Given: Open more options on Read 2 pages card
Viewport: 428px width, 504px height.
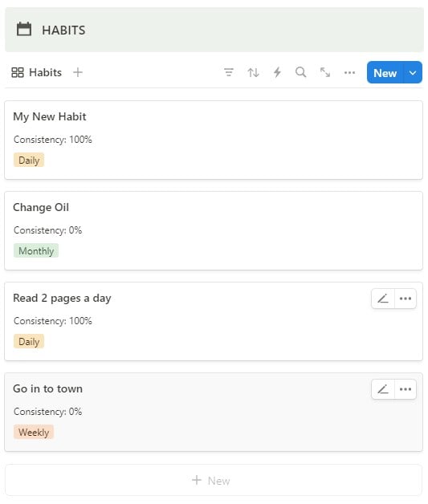Looking at the screenshot, I should click(406, 299).
